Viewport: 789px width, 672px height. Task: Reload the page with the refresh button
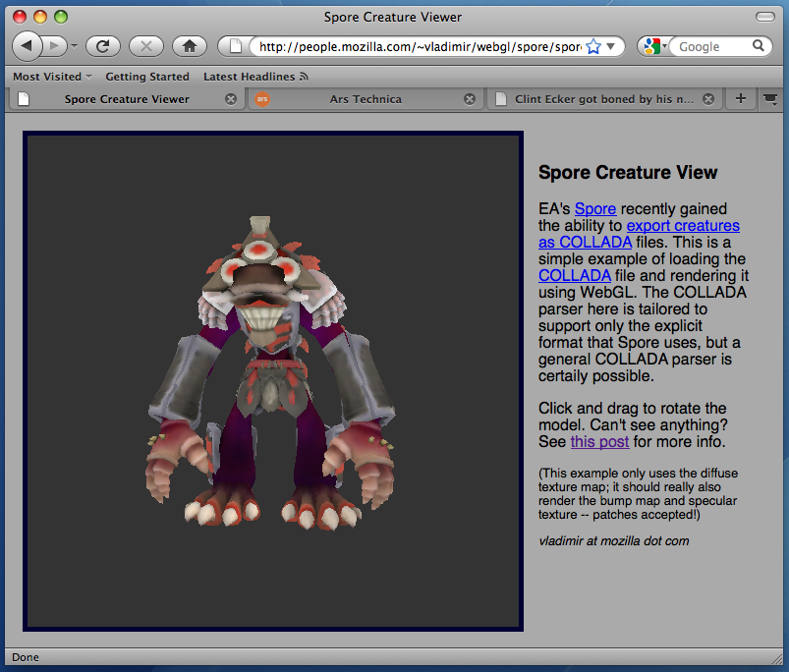point(102,46)
